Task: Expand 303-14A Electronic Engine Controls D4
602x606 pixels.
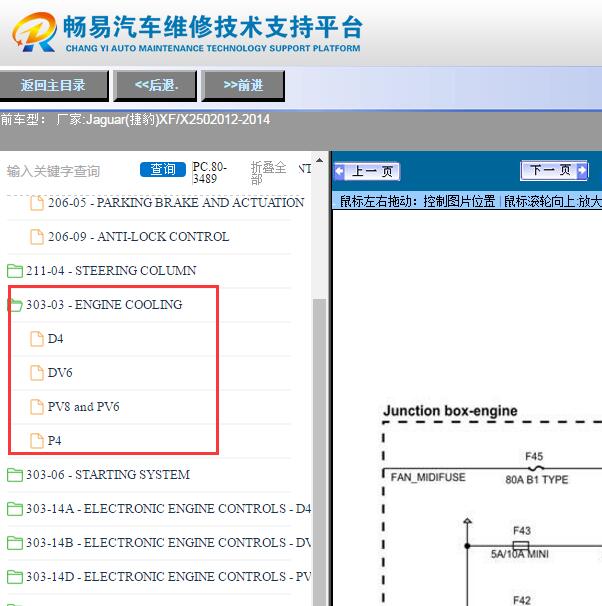Action: pyautogui.click(x=168, y=509)
